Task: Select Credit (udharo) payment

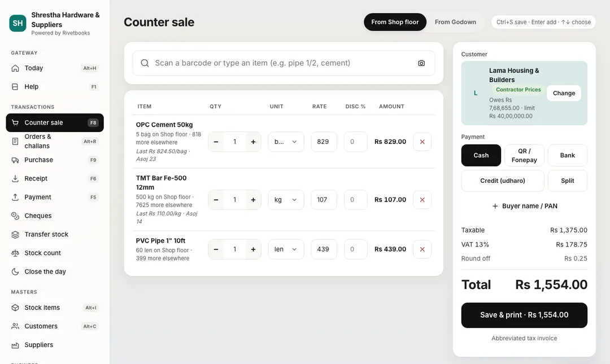Action: [x=503, y=181]
